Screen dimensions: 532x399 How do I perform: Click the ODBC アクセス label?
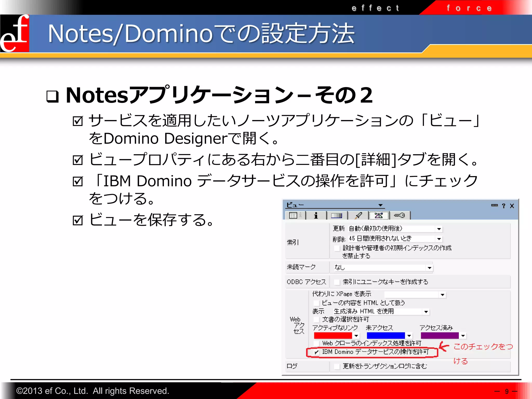pyautogui.click(x=306, y=282)
